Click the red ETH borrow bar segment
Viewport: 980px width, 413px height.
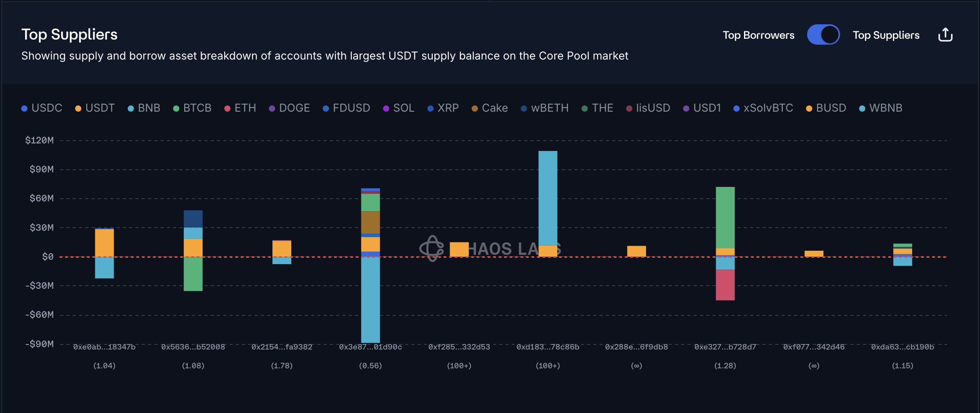coord(725,285)
